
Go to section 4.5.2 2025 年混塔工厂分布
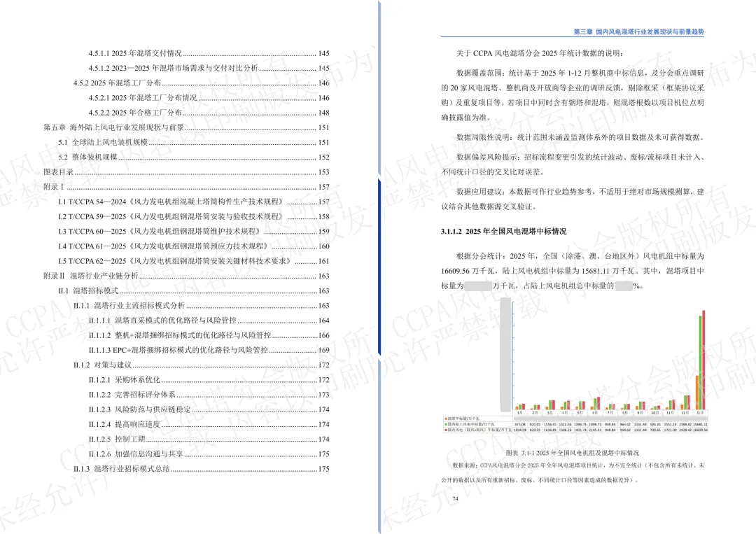tap(202, 83)
